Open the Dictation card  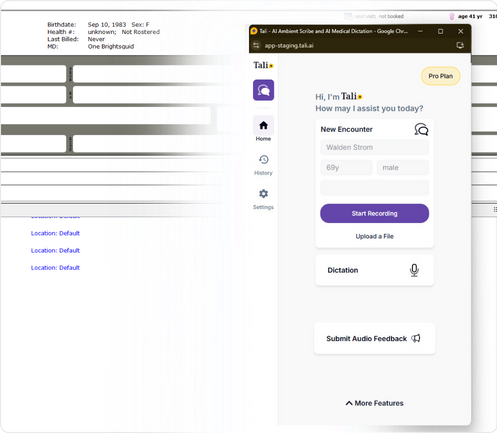tap(374, 270)
